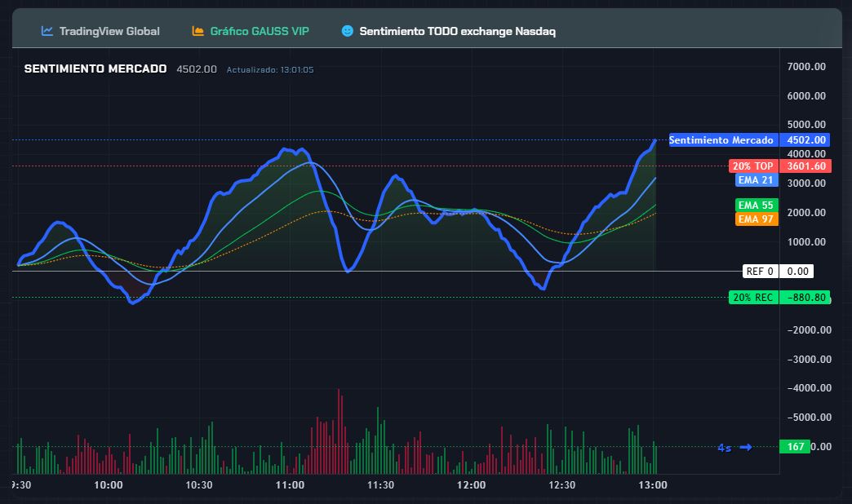The height and width of the screenshot is (504, 852).
Task: Click the blue Sentimiento Mercado price label
Action: (x=721, y=140)
